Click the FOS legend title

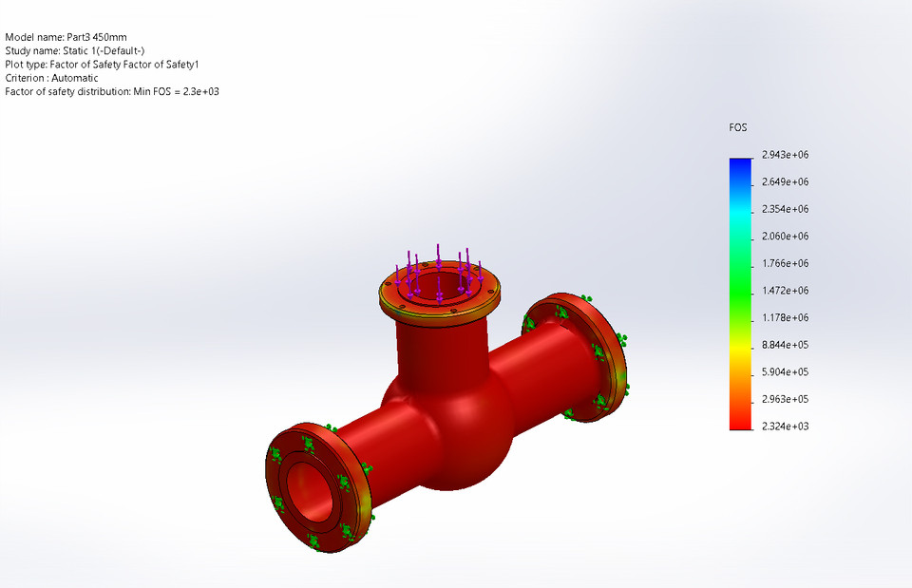tap(737, 127)
